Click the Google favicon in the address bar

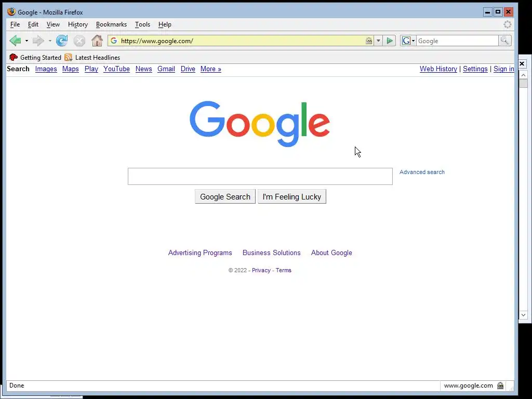tap(114, 41)
